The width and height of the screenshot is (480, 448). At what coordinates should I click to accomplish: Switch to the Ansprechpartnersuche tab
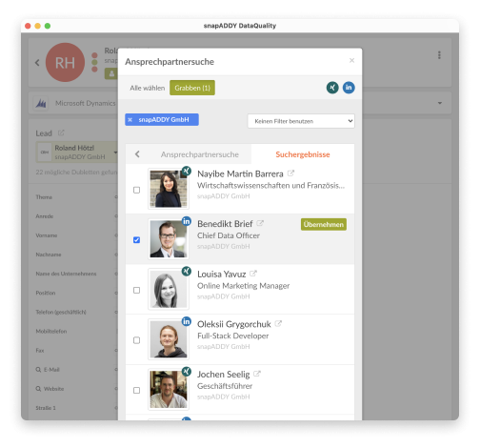(x=200, y=154)
